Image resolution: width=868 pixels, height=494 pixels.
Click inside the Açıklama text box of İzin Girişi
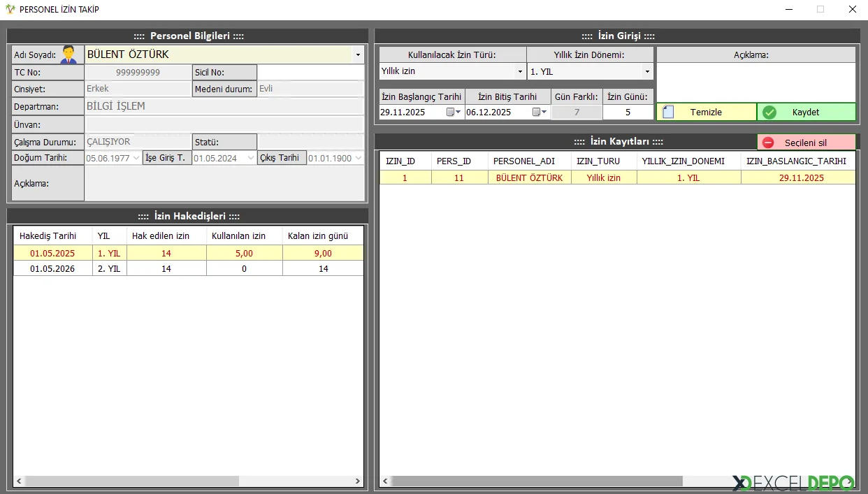point(755,82)
